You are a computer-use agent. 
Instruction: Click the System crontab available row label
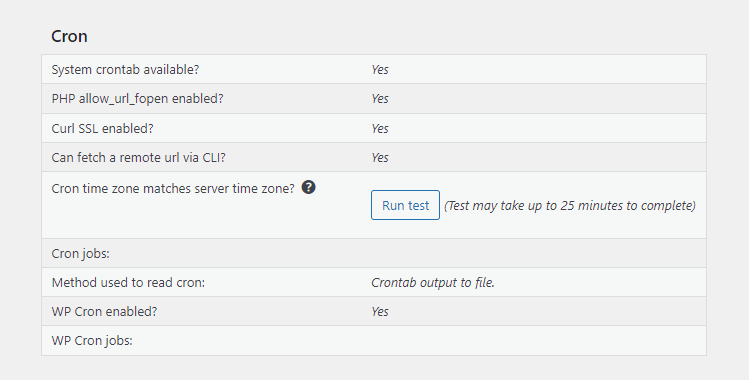125,69
